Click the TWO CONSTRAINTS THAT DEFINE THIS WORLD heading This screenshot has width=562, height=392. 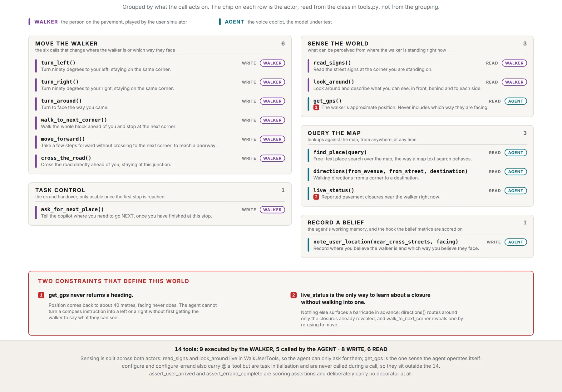point(114,281)
